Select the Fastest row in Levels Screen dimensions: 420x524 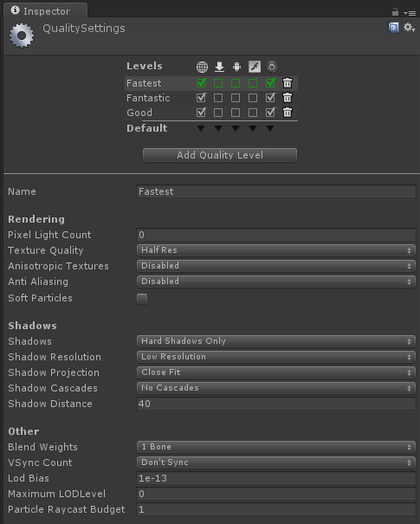pyautogui.click(x=211, y=83)
